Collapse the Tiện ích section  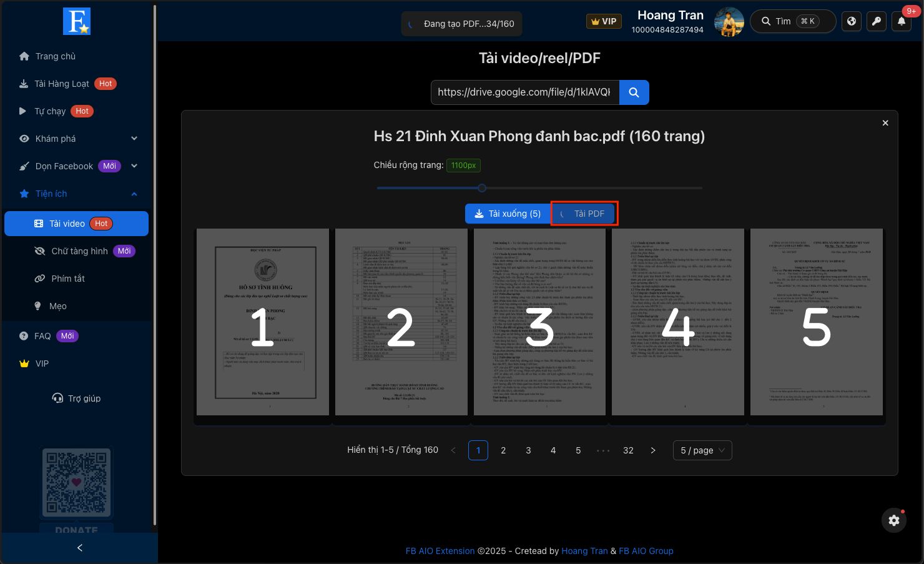76,194
